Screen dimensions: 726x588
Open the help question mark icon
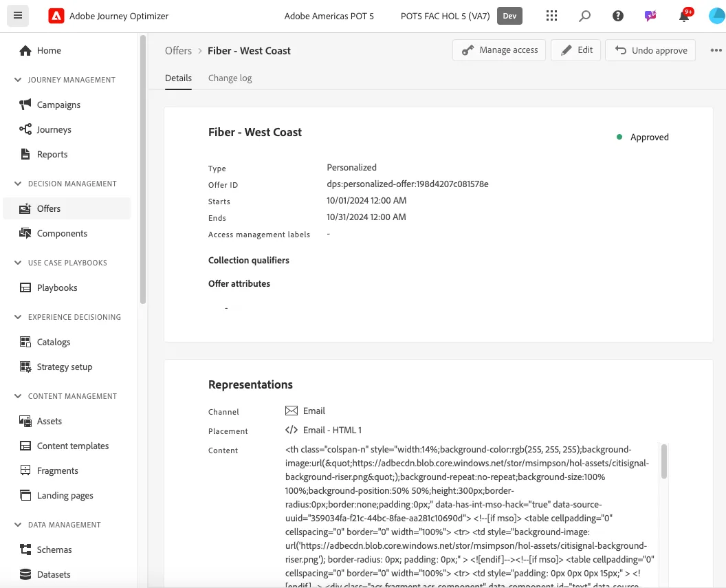(617, 16)
